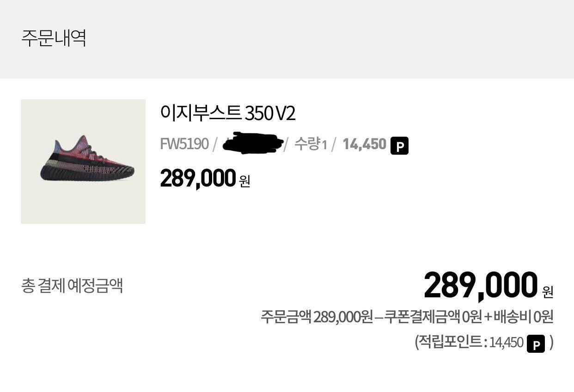Viewport: 574px width, 392px height.
Task: Click the gray header bar area
Action: (287, 39)
